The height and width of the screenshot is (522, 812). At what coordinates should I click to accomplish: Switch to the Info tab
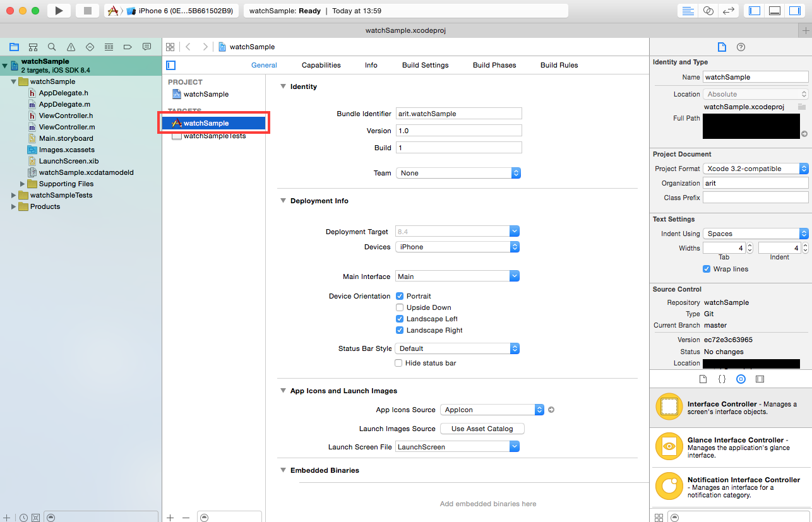[371, 65]
